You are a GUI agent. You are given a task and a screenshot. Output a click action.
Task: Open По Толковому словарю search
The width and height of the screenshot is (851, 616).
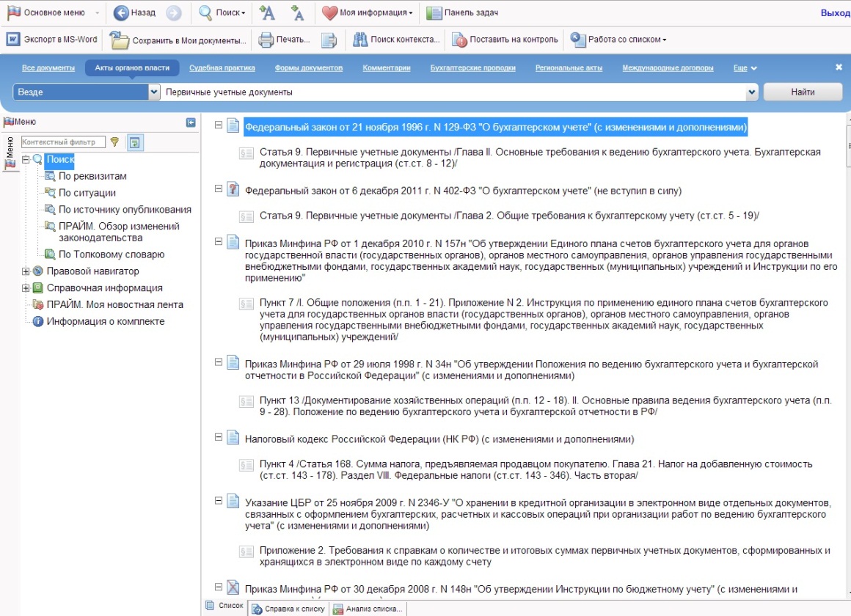click(112, 254)
